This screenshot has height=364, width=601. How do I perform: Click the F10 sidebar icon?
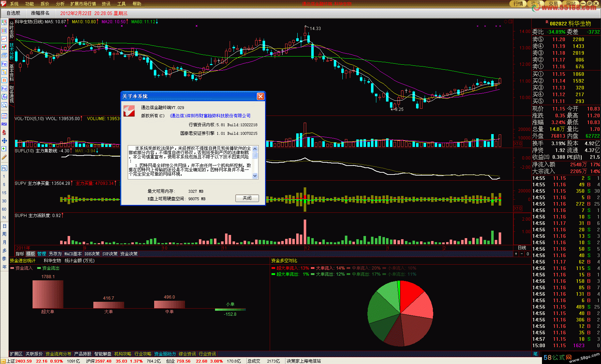coord(4,64)
